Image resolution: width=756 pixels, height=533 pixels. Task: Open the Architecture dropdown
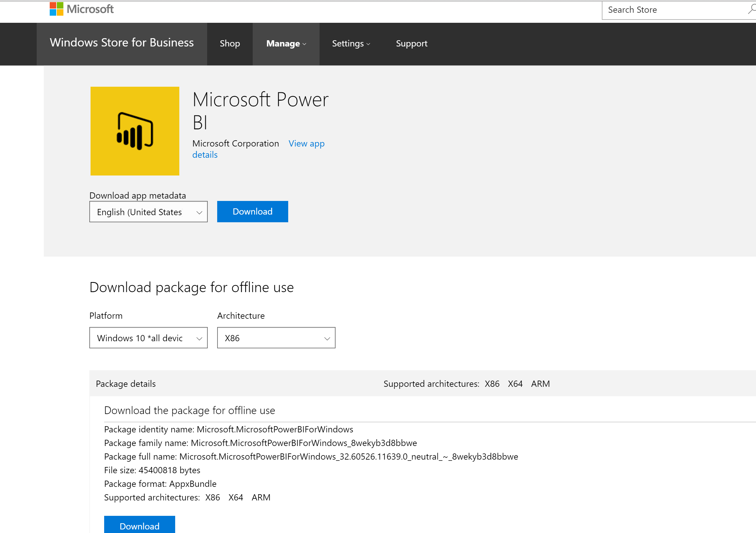(276, 338)
